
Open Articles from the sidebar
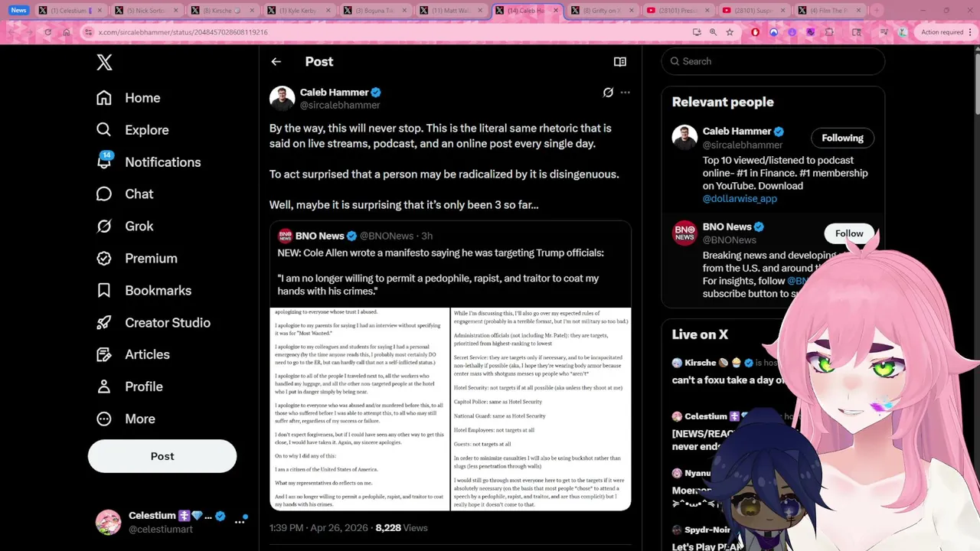[x=133, y=355]
